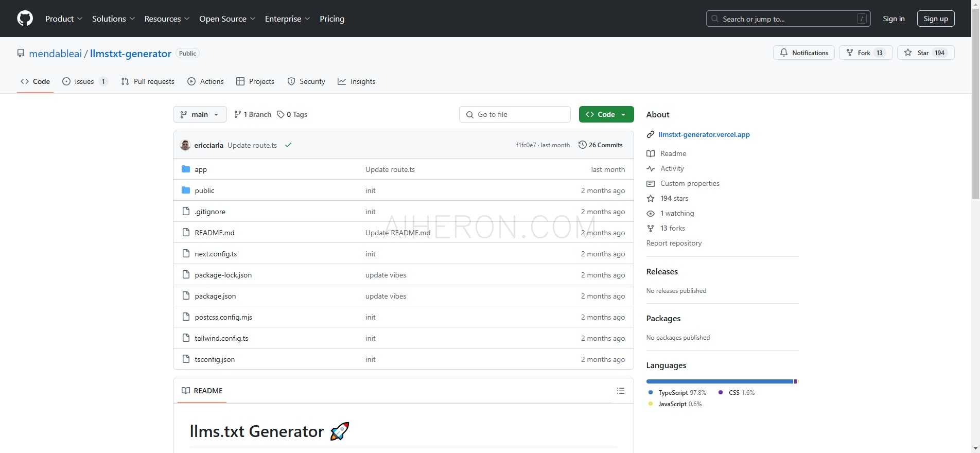Viewport: 980px width, 453px height.
Task: Click the clock history icon by 26 Commits
Action: (x=582, y=145)
